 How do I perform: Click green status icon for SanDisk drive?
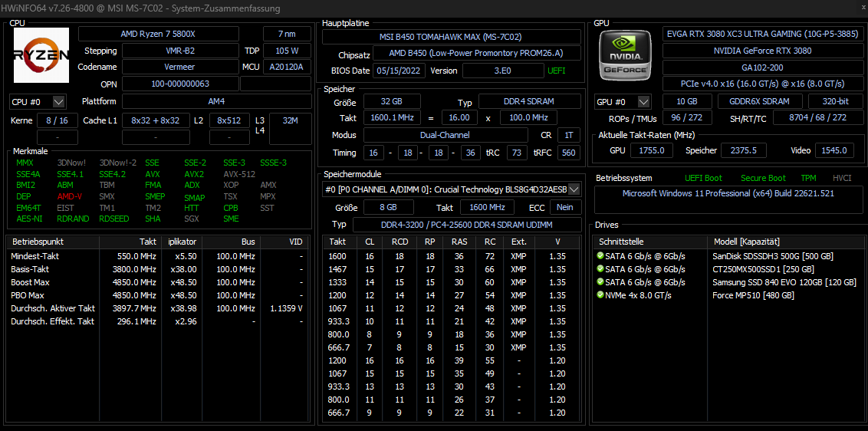click(x=600, y=256)
